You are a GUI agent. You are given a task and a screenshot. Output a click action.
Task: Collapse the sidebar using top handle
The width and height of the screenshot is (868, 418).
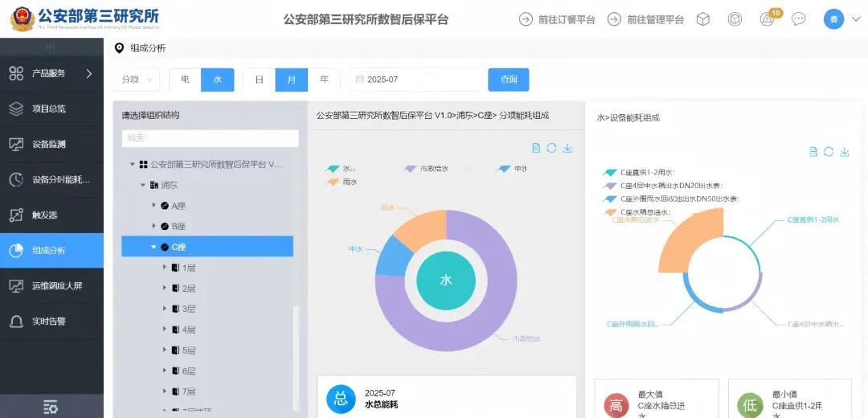pyautogui.click(x=51, y=47)
